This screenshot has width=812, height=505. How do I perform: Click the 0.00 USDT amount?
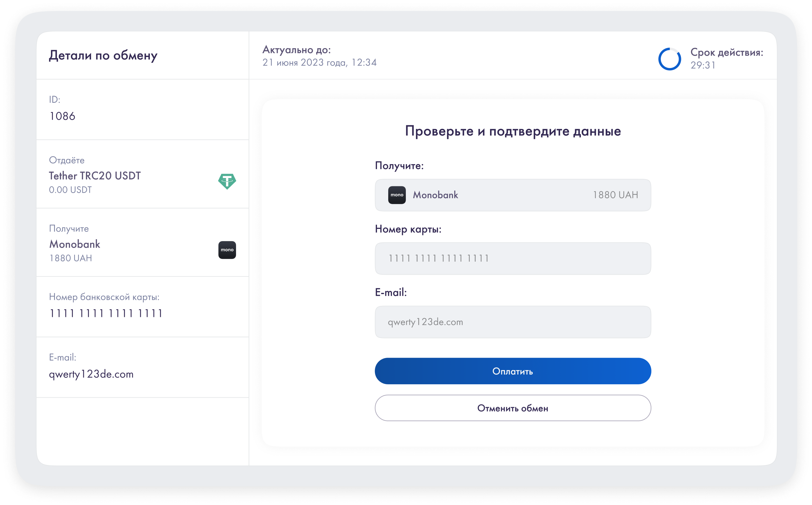click(x=70, y=190)
